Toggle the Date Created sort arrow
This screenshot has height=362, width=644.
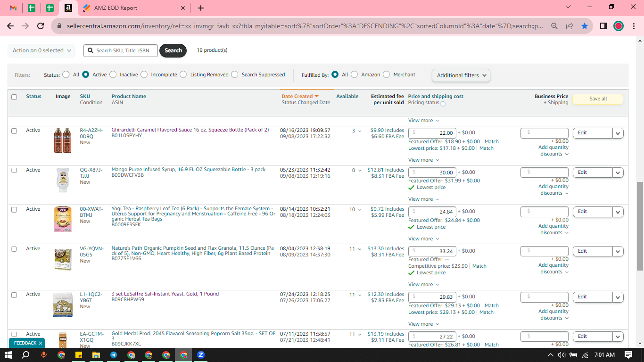click(317, 96)
